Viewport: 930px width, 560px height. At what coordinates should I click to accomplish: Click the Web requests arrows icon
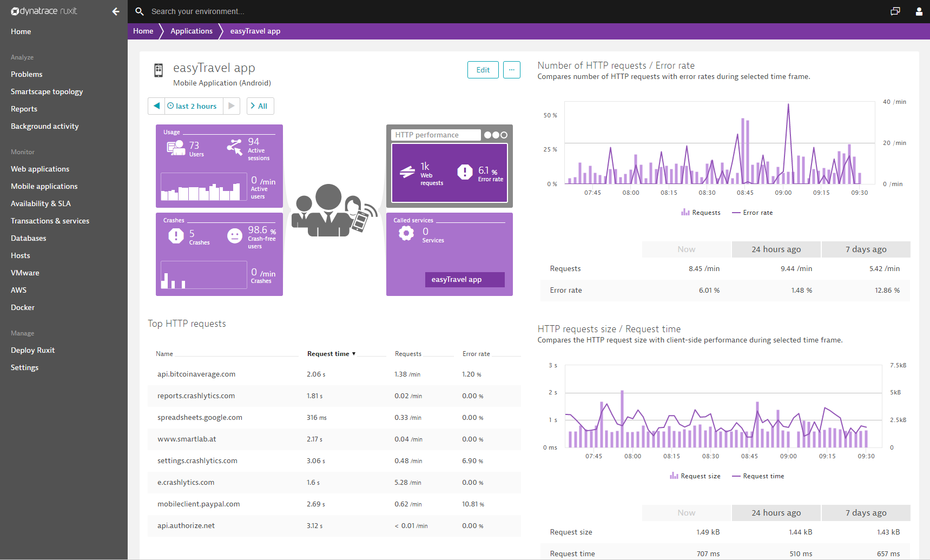pos(407,172)
